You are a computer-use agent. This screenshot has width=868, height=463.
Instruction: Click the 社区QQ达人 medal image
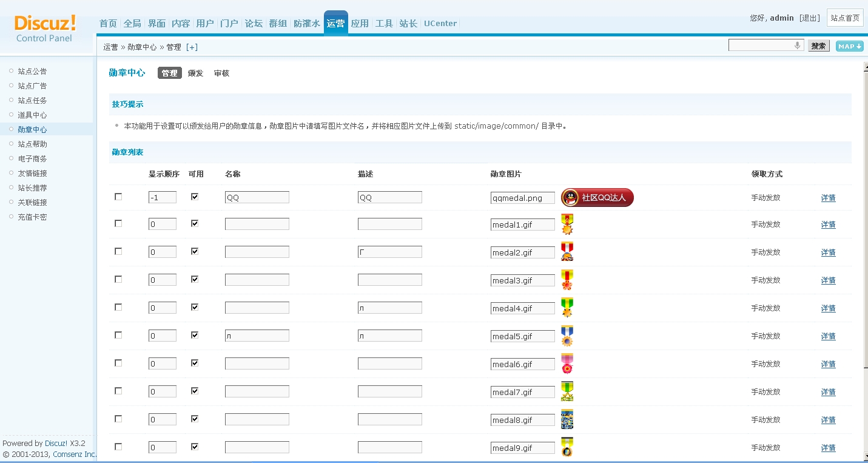pyautogui.click(x=597, y=197)
